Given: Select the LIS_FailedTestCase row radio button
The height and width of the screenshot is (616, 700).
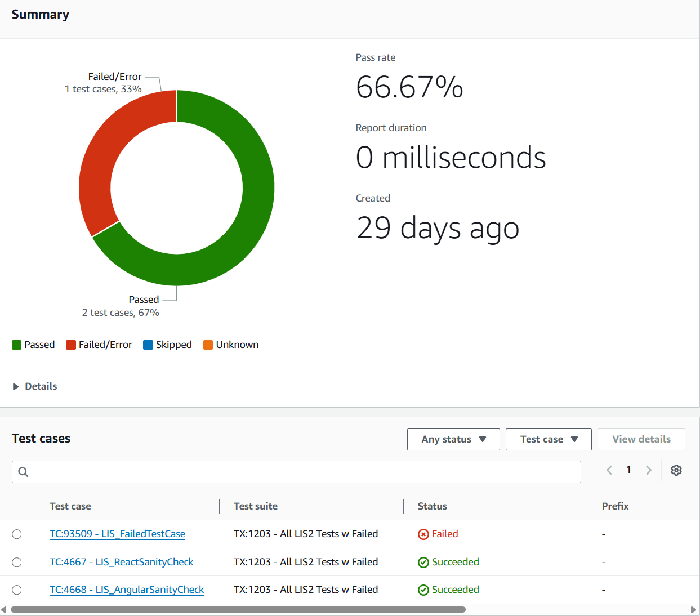Looking at the screenshot, I should (17, 534).
